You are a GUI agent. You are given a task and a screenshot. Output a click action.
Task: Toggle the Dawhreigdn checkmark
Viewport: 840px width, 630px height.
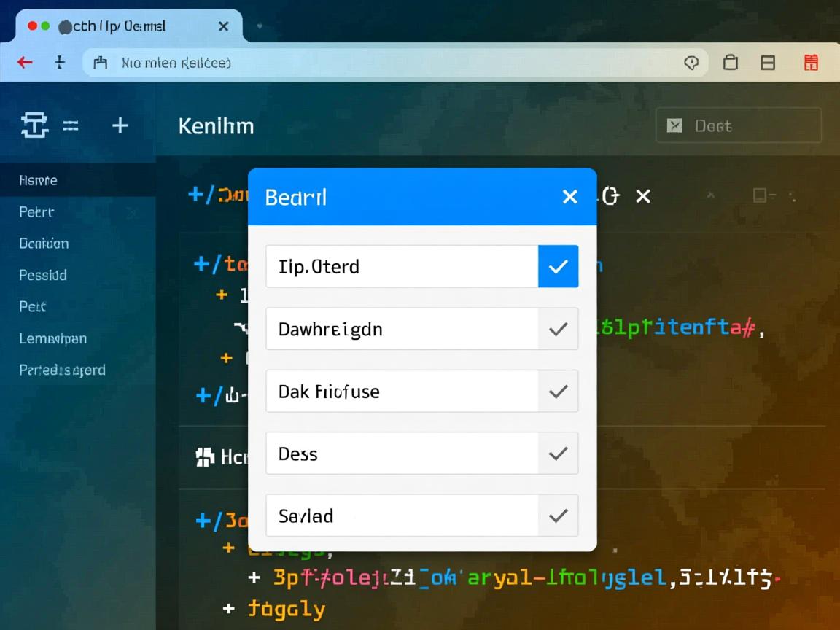(x=558, y=329)
